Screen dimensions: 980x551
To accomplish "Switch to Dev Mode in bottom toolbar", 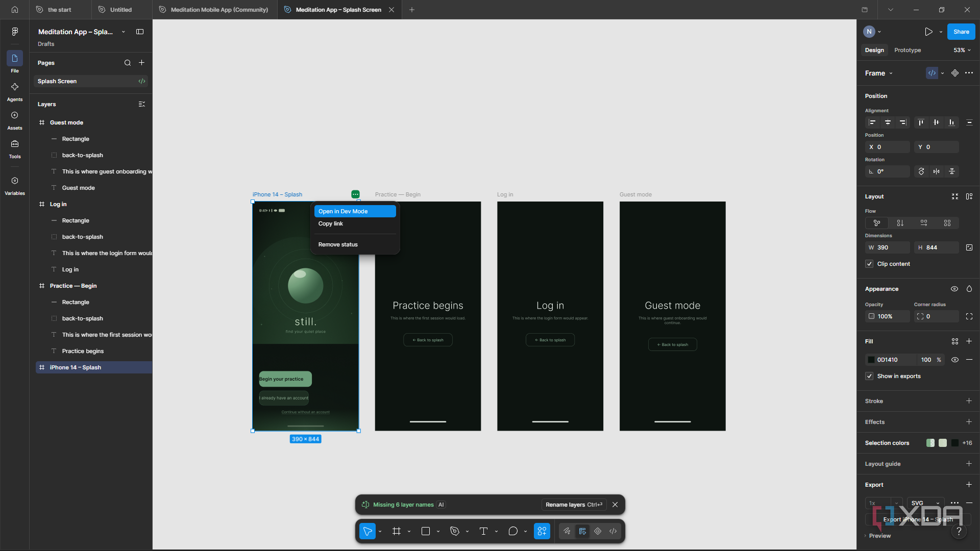I will tap(613, 531).
